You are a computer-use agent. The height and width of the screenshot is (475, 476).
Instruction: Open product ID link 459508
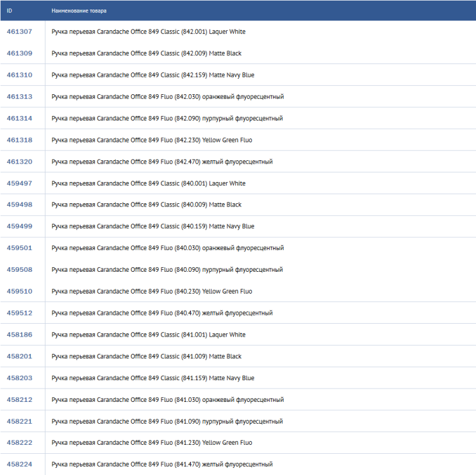(x=19, y=270)
